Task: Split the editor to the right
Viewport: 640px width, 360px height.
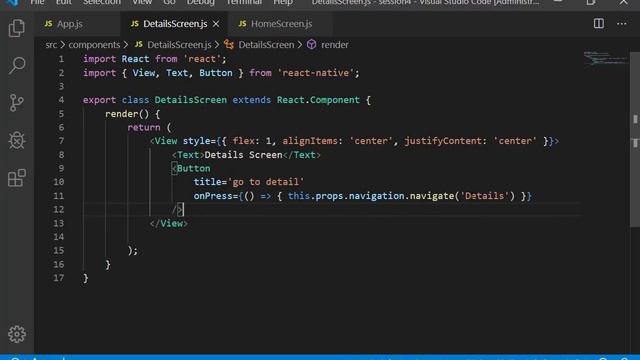Action: point(599,24)
